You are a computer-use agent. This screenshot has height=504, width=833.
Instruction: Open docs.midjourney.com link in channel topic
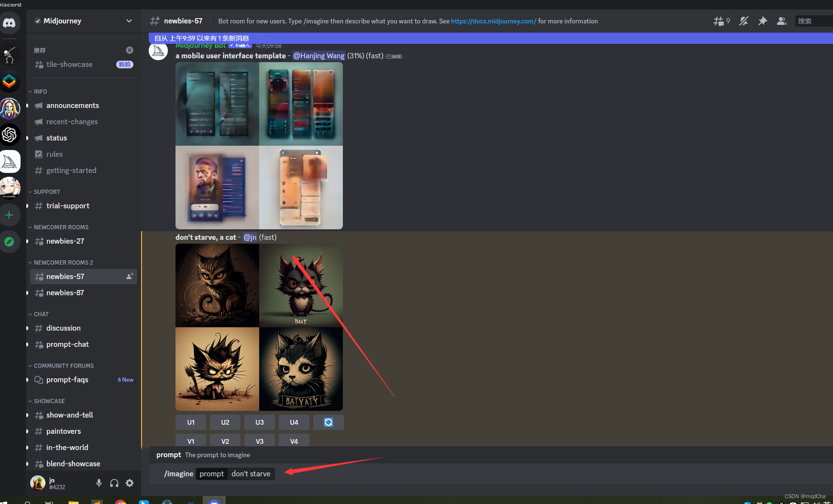point(493,21)
